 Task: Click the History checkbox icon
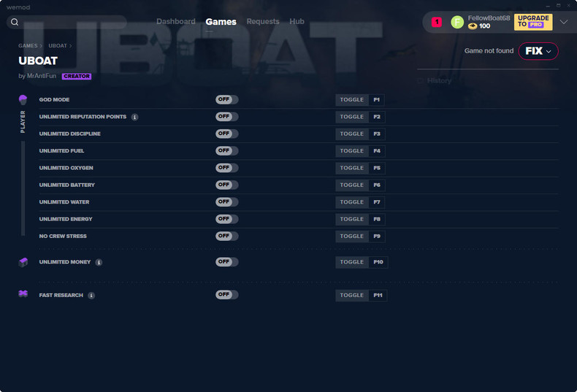pyautogui.click(x=421, y=80)
